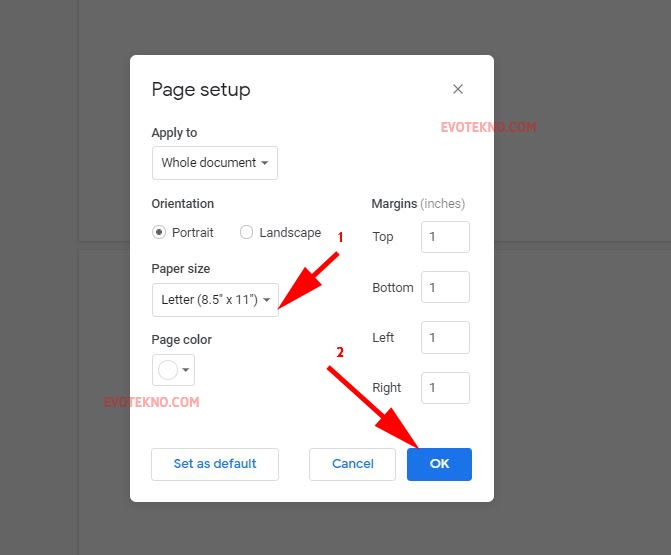Viewport: 671px width, 555px height.
Task: Click the caret arrow in Paper size box
Action: [x=267, y=300]
